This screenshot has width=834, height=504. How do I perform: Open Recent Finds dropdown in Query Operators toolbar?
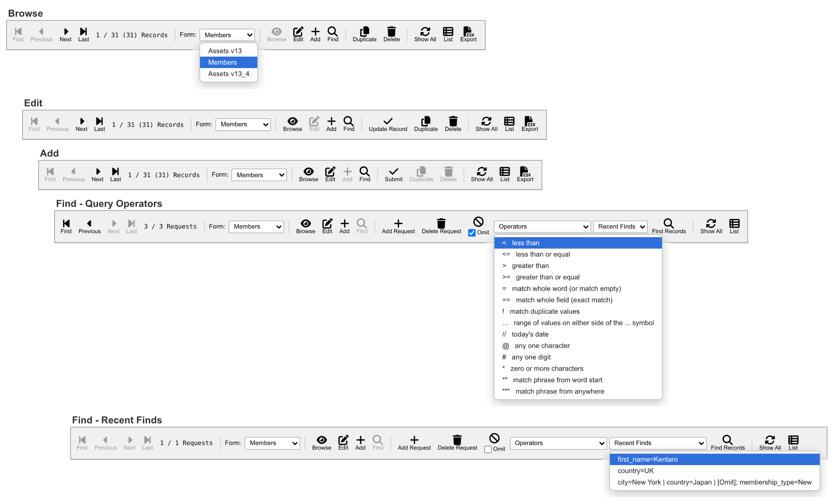(x=620, y=227)
